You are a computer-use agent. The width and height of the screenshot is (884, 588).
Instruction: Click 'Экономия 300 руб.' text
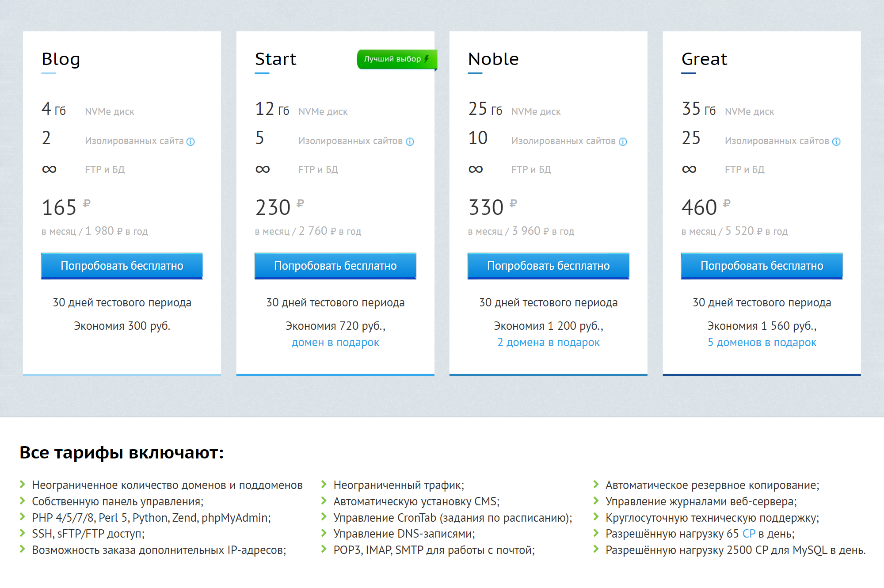122,326
